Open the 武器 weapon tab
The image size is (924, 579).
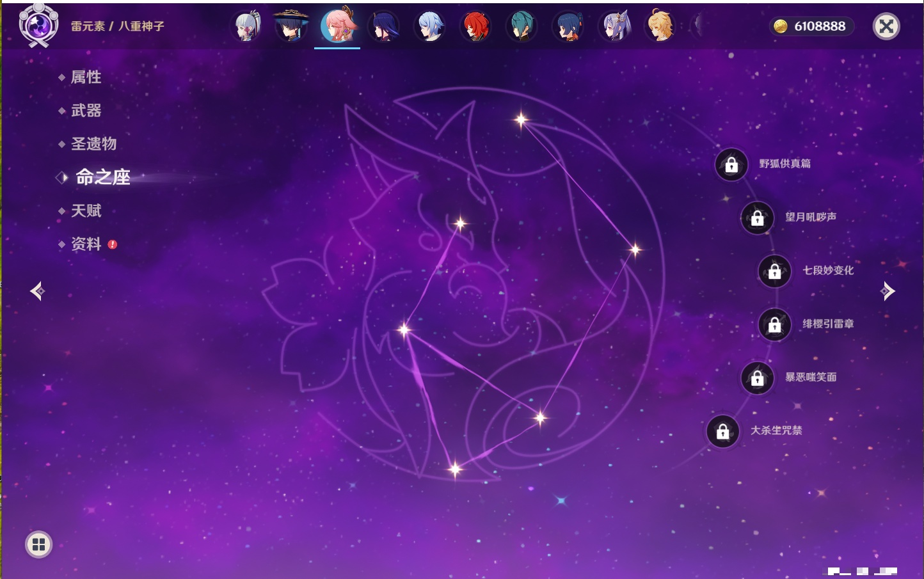coord(86,111)
